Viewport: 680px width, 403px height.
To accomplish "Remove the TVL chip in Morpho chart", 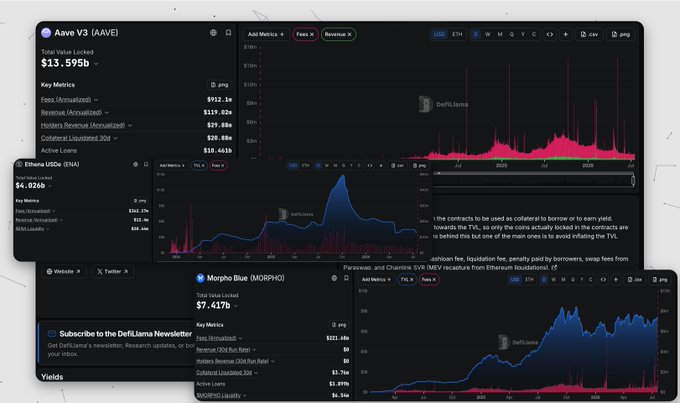I will (412, 280).
